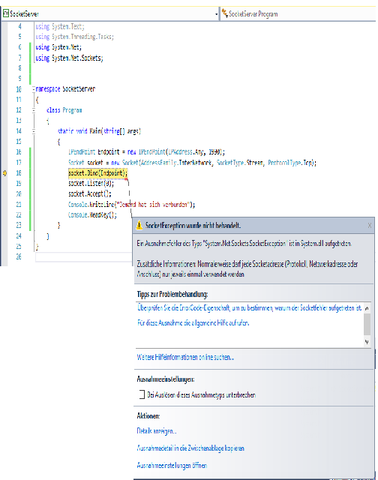This screenshot has height=480, width=378.
Task: Click the 'Aktionen:' heading
Action: [148, 416]
